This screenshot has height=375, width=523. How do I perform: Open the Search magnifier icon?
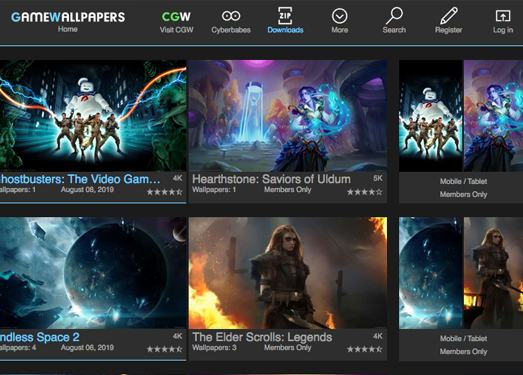tap(394, 16)
